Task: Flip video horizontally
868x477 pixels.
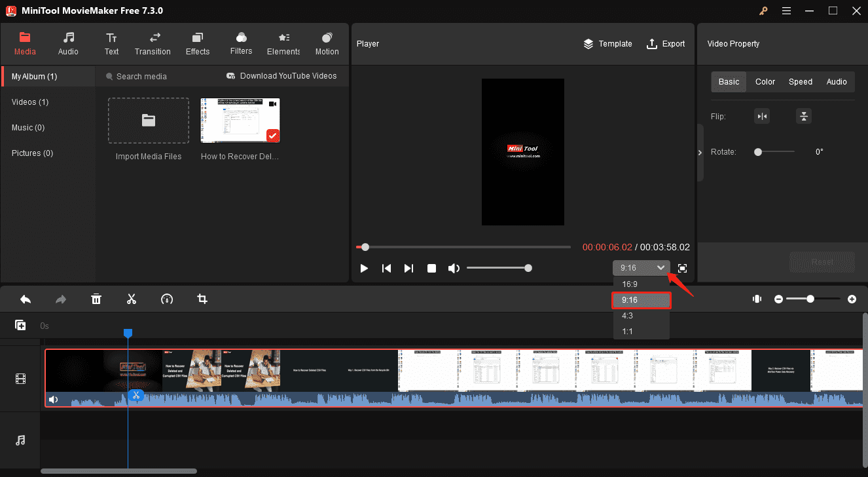Action: pyautogui.click(x=762, y=117)
